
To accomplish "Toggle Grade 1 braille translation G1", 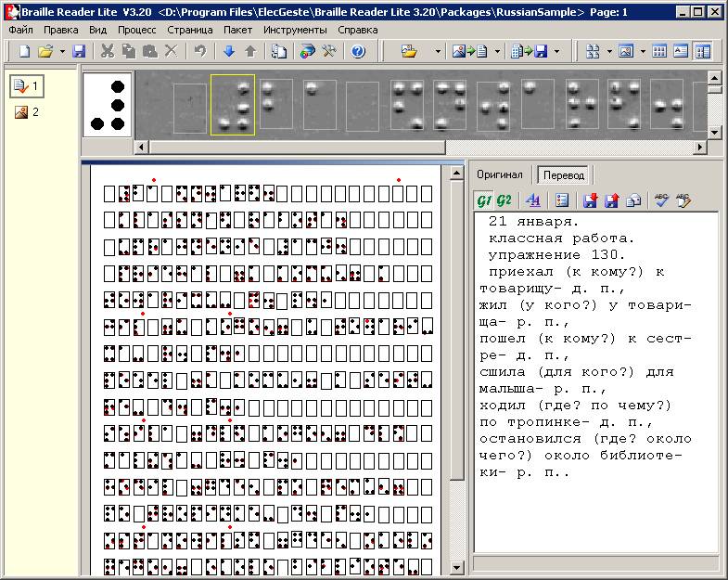I will [484, 200].
